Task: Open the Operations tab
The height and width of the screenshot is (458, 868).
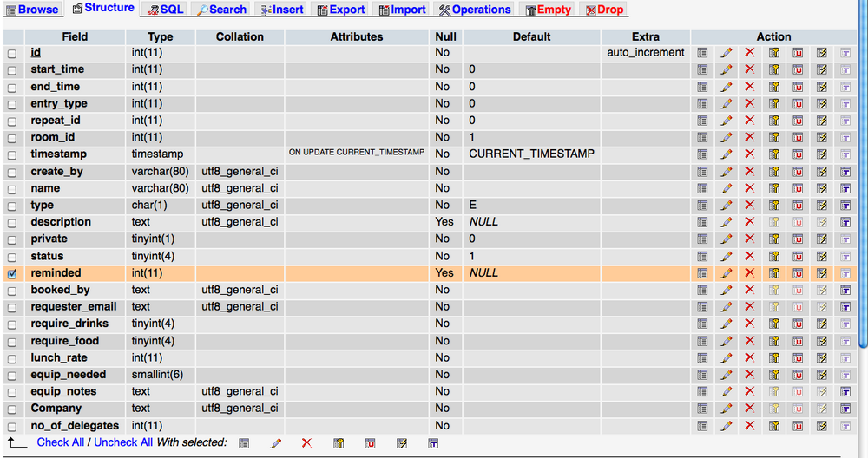Action: 475,10
